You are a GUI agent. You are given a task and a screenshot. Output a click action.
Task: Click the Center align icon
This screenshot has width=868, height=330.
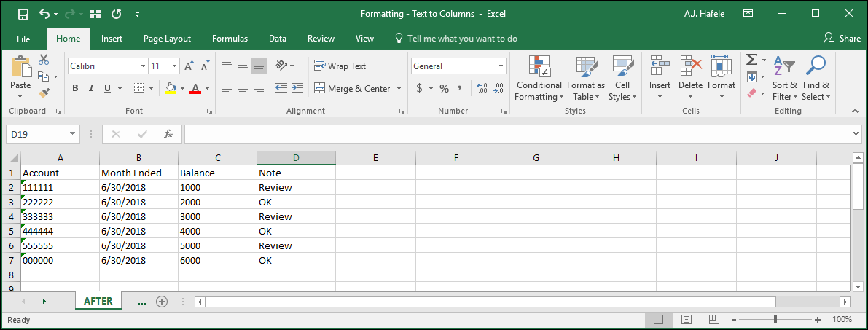click(x=242, y=88)
